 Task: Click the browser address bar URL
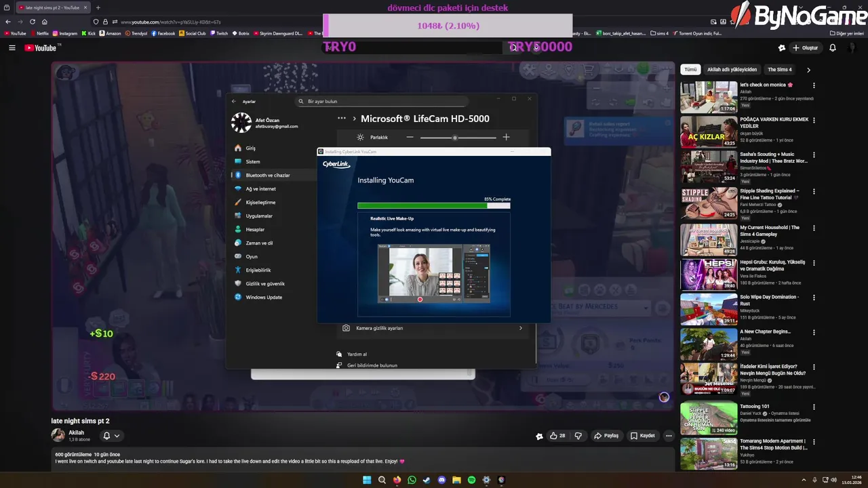tap(170, 22)
